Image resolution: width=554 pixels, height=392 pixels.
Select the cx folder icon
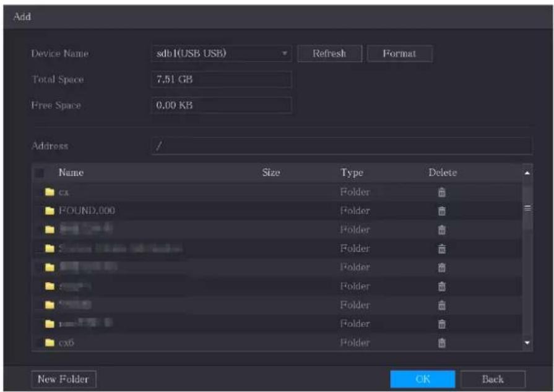[50, 192]
